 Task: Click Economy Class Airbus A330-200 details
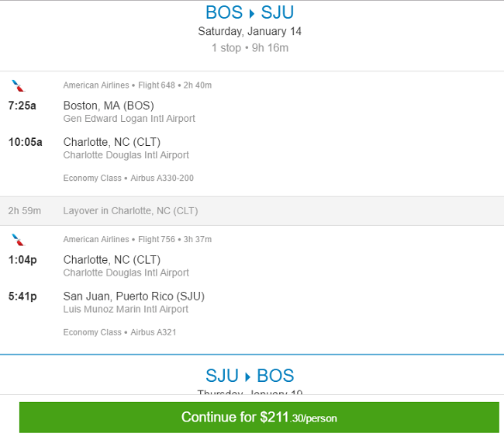[128, 178]
